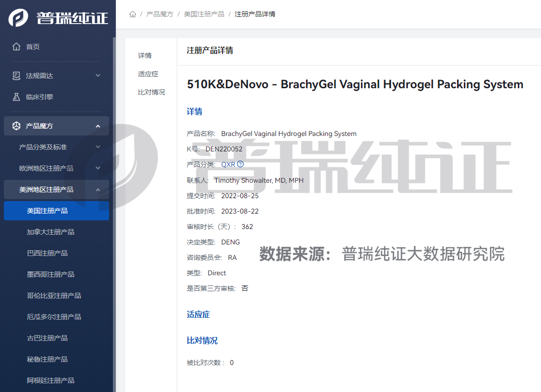Click decision type value DENG
541x392 pixels.
[x=231, y=242]
